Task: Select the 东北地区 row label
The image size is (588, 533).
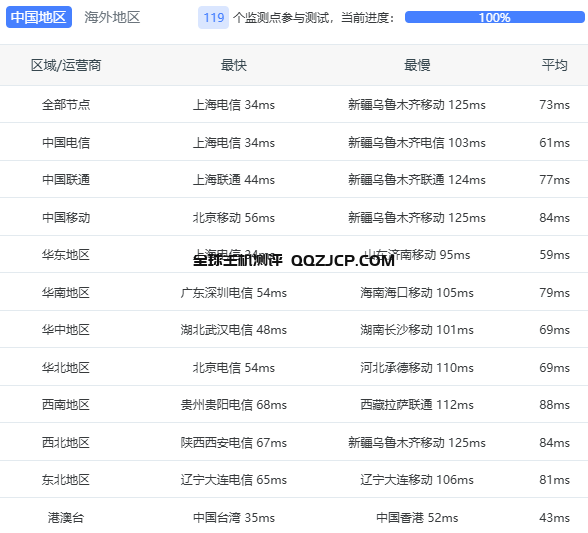Action: coord(66,480)
